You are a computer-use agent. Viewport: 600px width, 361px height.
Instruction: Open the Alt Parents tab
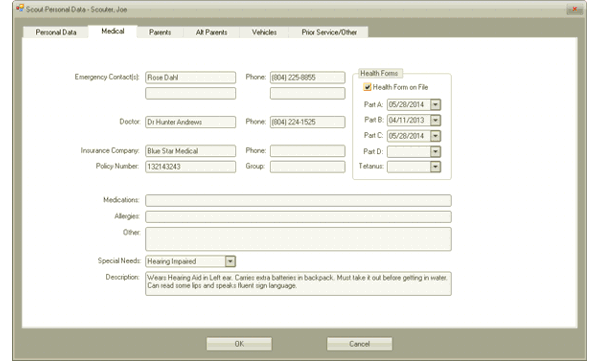click(x=211, y=32)
